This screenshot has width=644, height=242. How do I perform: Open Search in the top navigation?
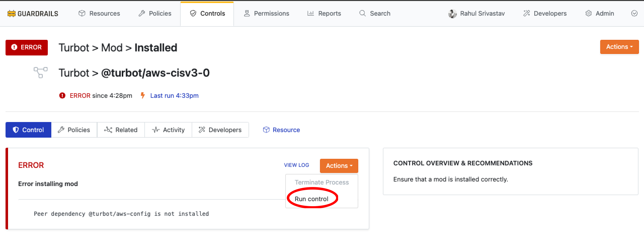(x=375, y=14)
